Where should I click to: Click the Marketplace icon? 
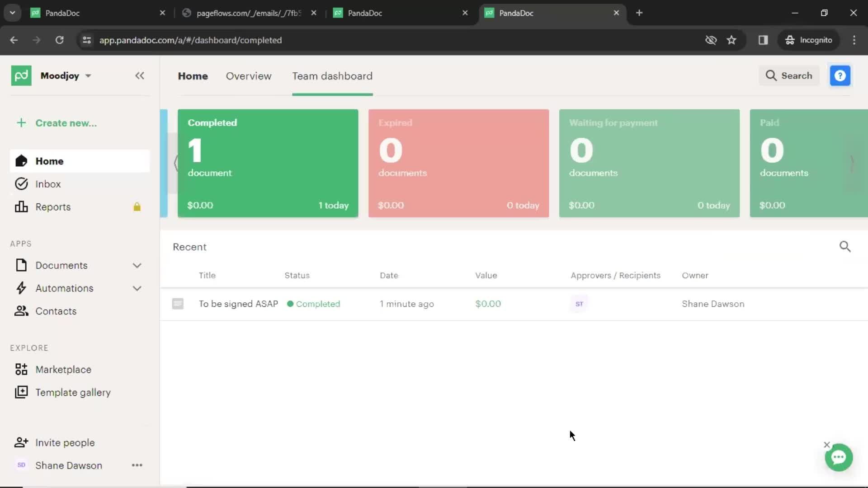click(x=21, y=369)
